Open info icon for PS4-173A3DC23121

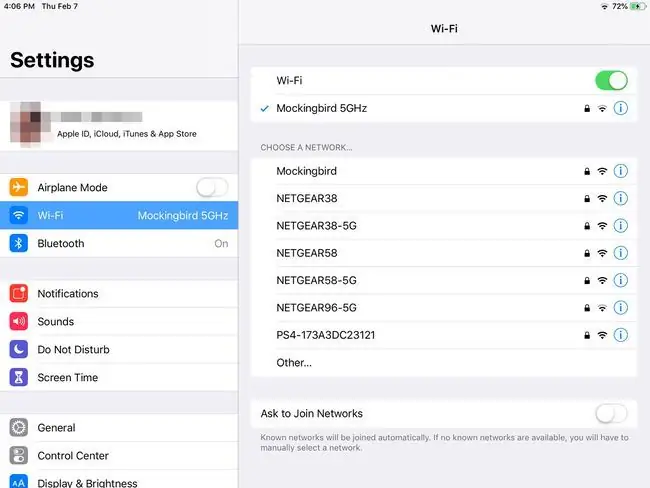tap(620, 335)
